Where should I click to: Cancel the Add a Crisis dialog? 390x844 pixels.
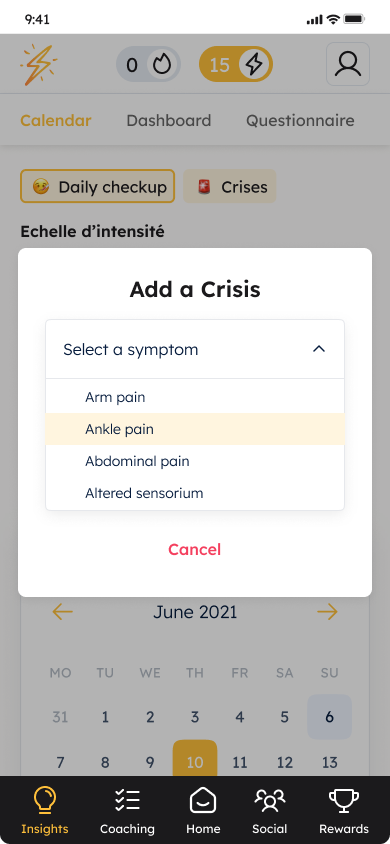tap(195, 550)
